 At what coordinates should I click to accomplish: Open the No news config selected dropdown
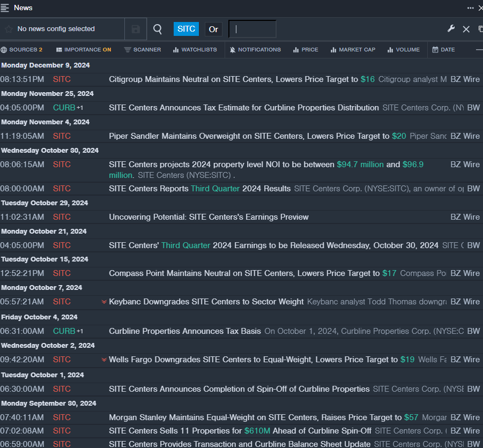point(56,29)
